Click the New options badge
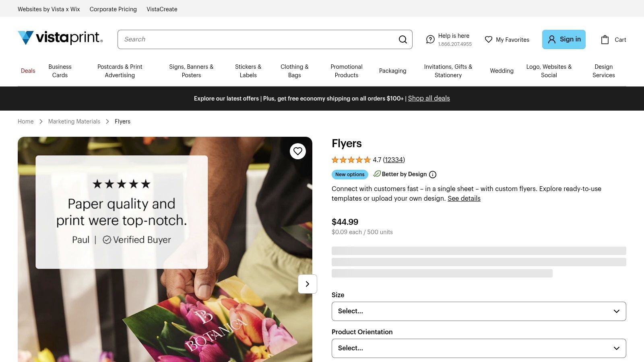 350,175
